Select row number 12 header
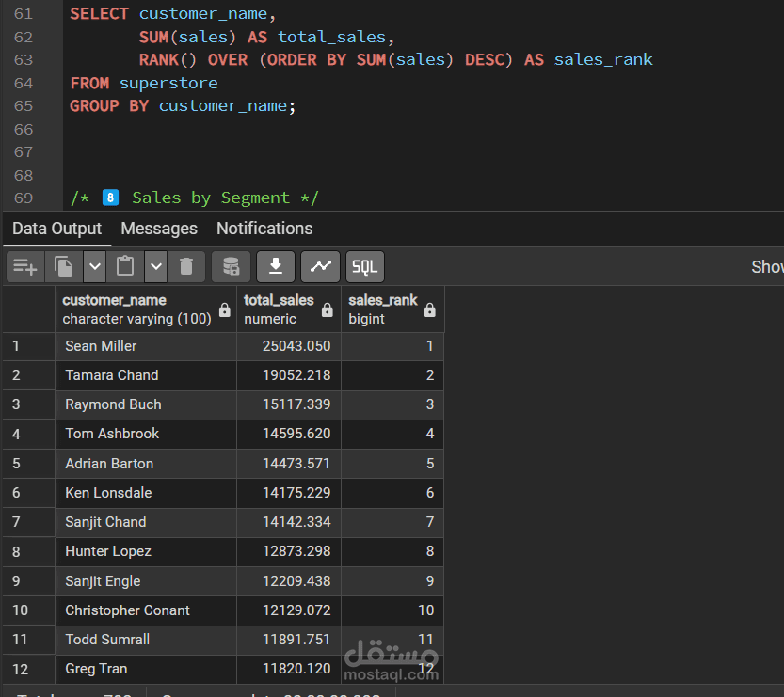 coord(29,670)
